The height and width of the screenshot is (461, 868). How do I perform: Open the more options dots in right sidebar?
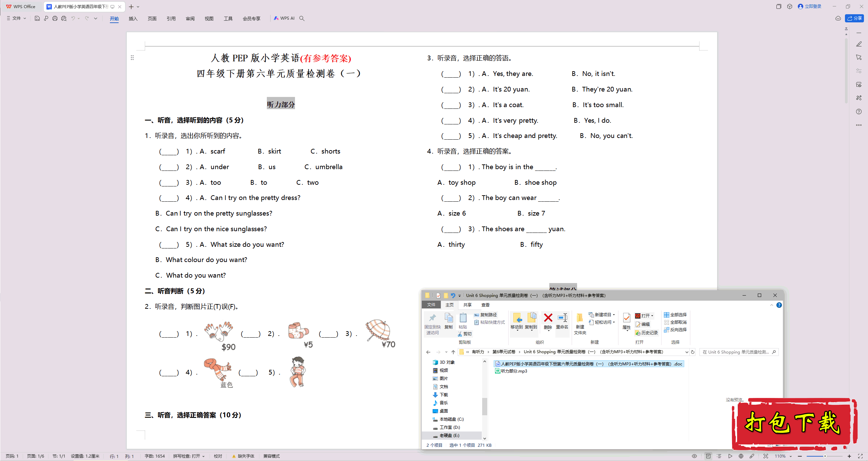pos(859,125)
